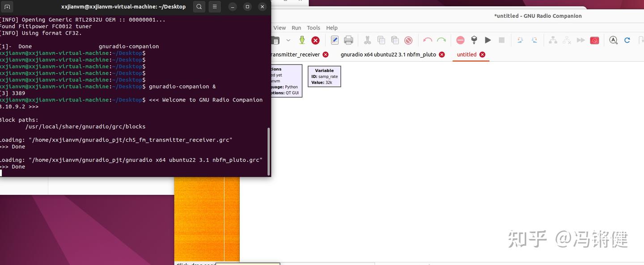Click the Undo arrow icon

point(427,40)
